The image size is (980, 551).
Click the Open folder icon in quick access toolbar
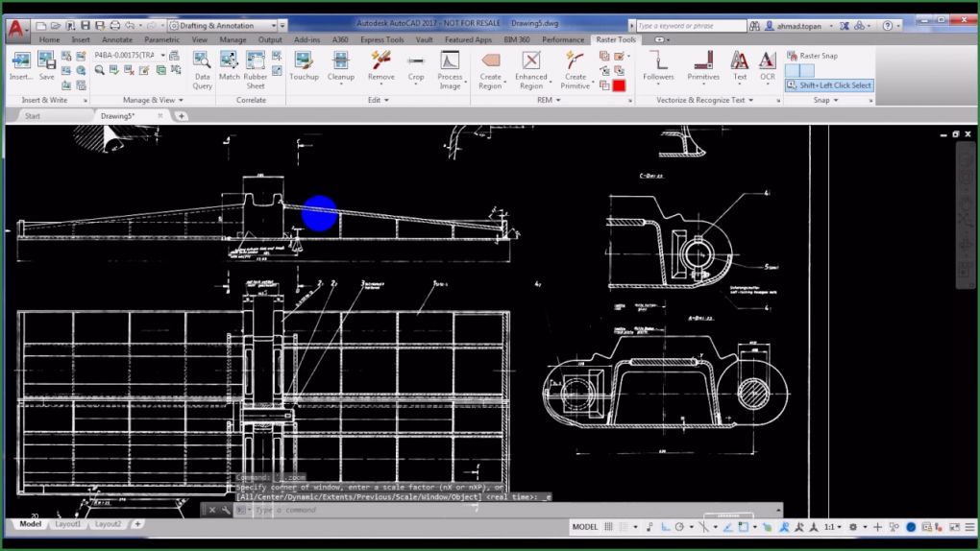click(56, 26)
